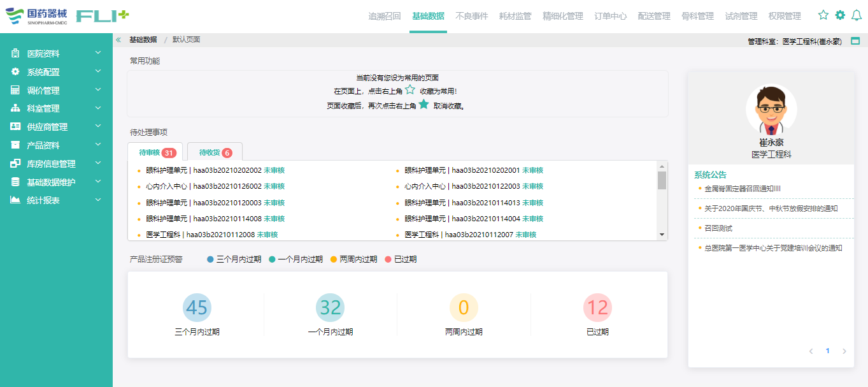Screen dimensions: 868x387
Task: Open the 订单中心 top menu
Action: [610, 16]
